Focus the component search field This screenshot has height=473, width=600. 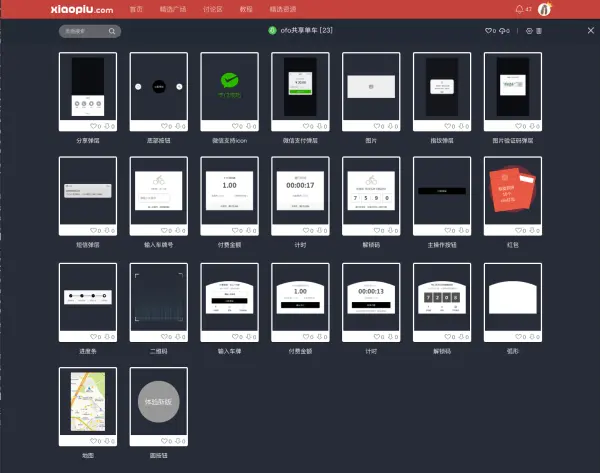[x=90, y=31]
